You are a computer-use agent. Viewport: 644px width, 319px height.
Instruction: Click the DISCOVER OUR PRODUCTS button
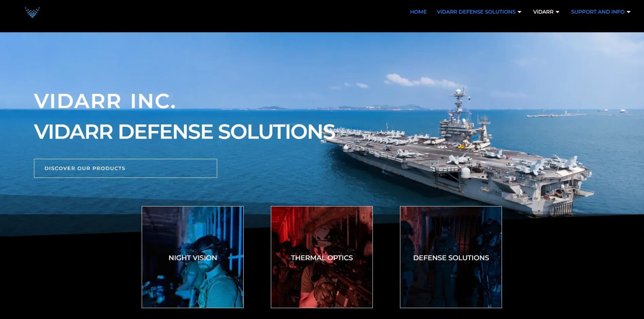click(125, 168)
